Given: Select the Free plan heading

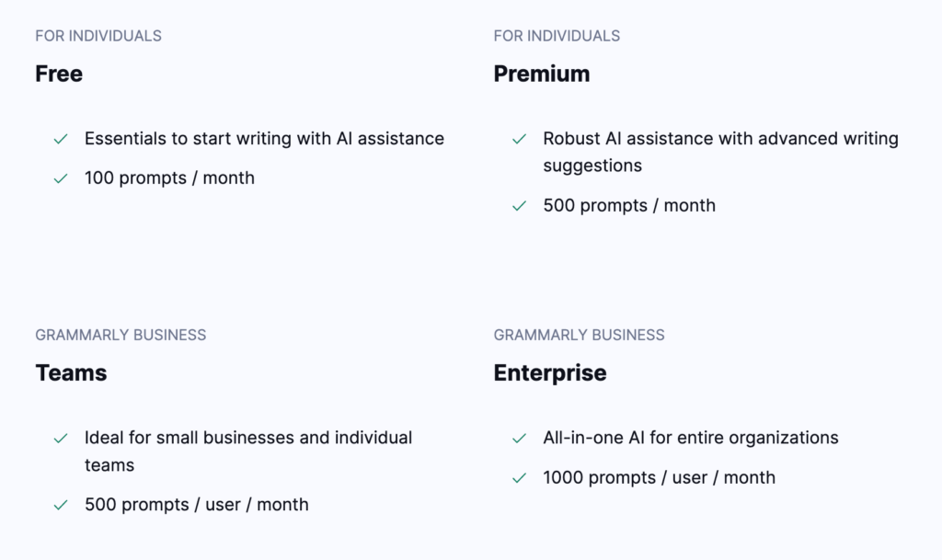Looking at the screenshot, I should coord(59,74).
